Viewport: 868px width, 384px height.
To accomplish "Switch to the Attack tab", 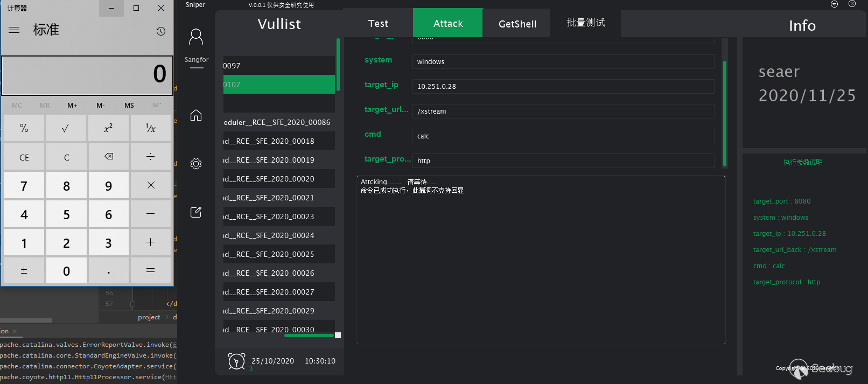I will point(448,23).
